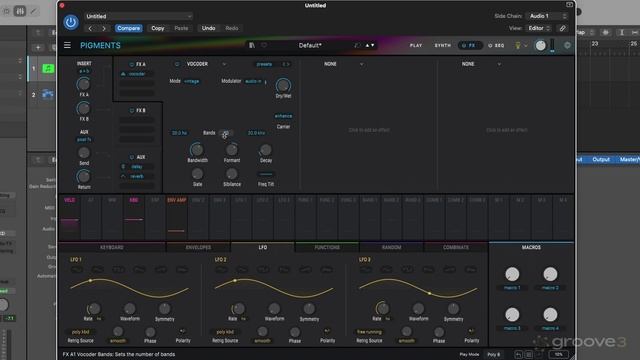This screenshot has height=360, width=640.
Task: Toggle the AUX bus power
Action: (x=131, y=157)
